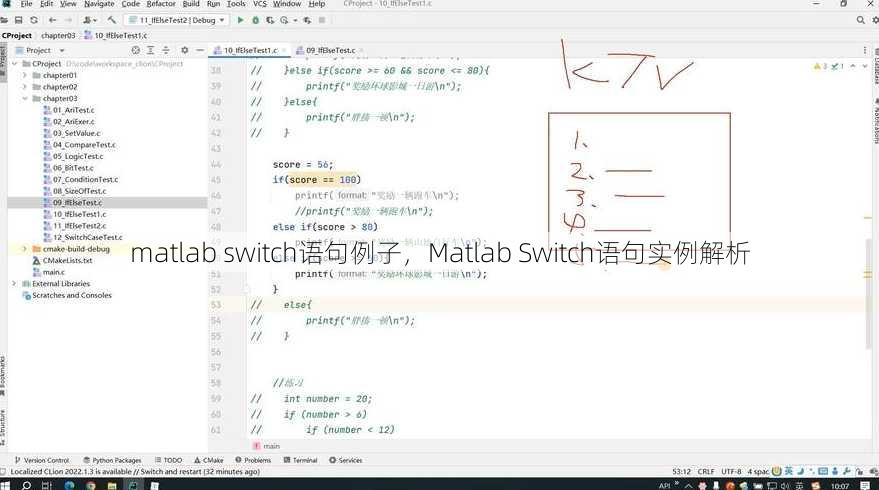Click the Windows taskbar search icon
Screen dimensions: 879x490
click(x=26, y=485)
